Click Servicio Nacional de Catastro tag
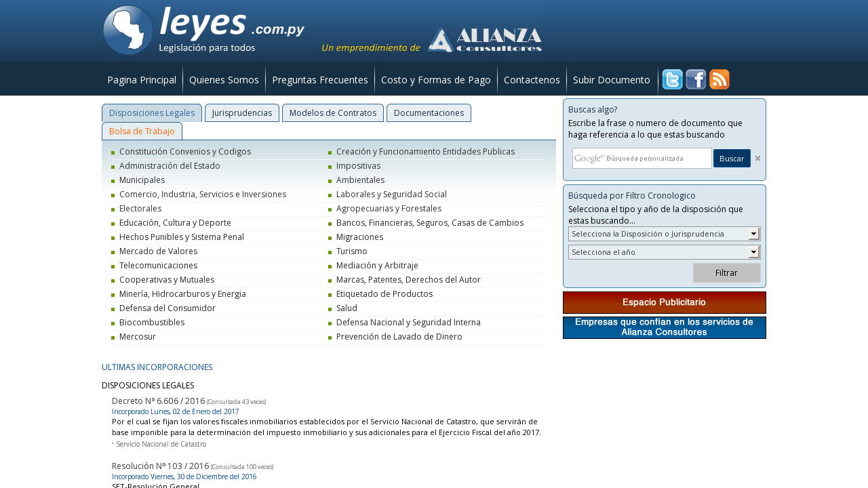 point(161,445)
